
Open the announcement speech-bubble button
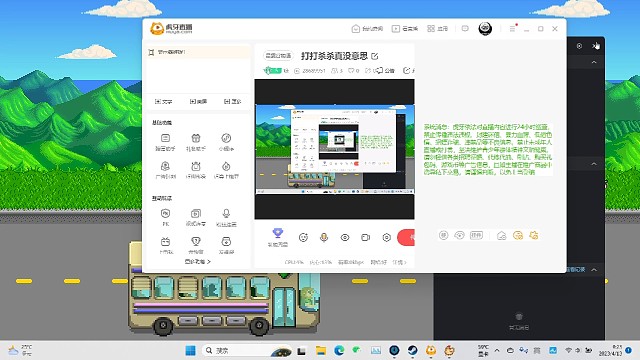point(385,71)
